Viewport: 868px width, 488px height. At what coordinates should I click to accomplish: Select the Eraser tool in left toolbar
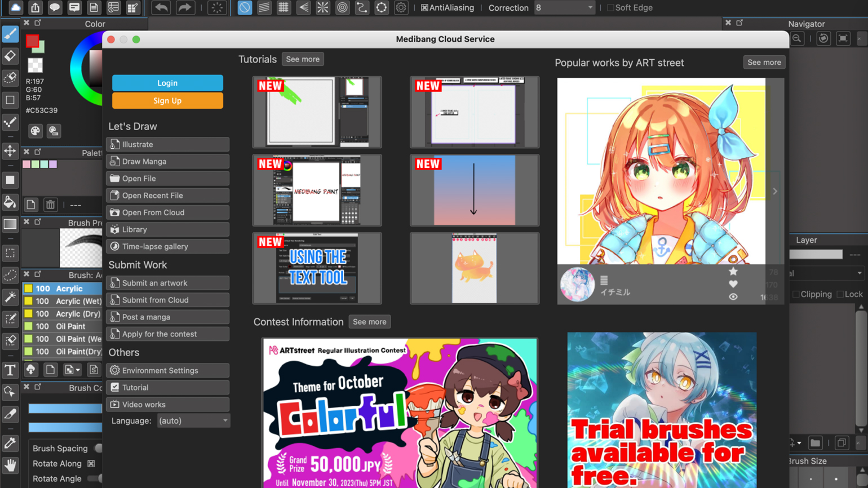tap(10, 56)
